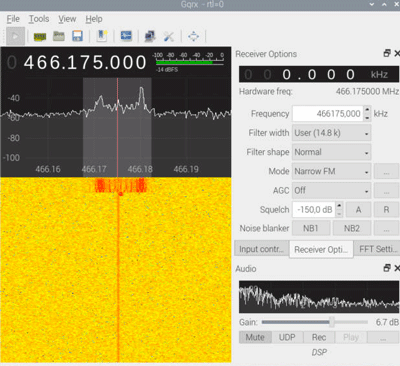Select the Receiver Options tab
The height and width of the screenshot is (366, 400).
pyautogui.click(x=321, y=249)
